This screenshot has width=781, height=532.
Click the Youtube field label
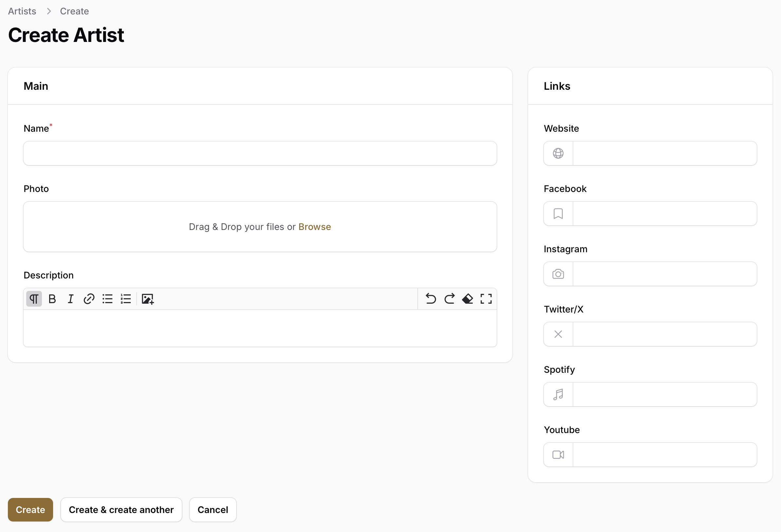(x=562, y=430)
